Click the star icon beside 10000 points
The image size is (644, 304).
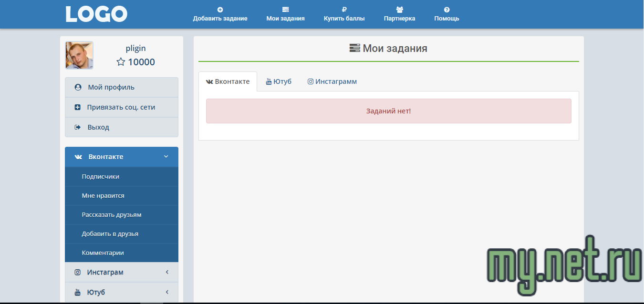(x=121, y=62)
